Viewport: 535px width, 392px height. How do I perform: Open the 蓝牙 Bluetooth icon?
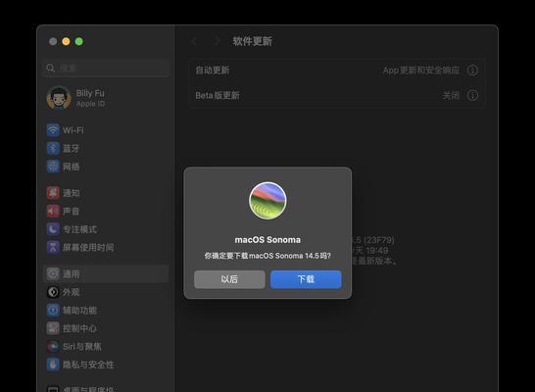53,148
